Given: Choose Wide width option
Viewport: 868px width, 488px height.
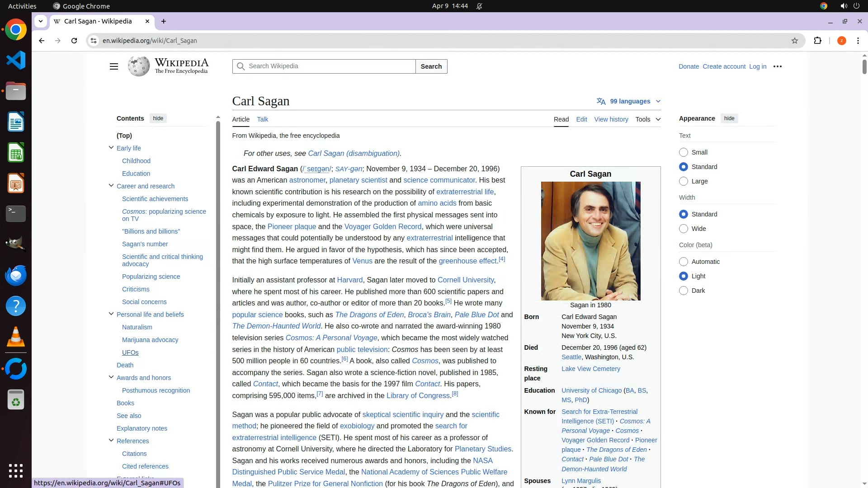Looking at the screenshot, I should pos(684,229).
